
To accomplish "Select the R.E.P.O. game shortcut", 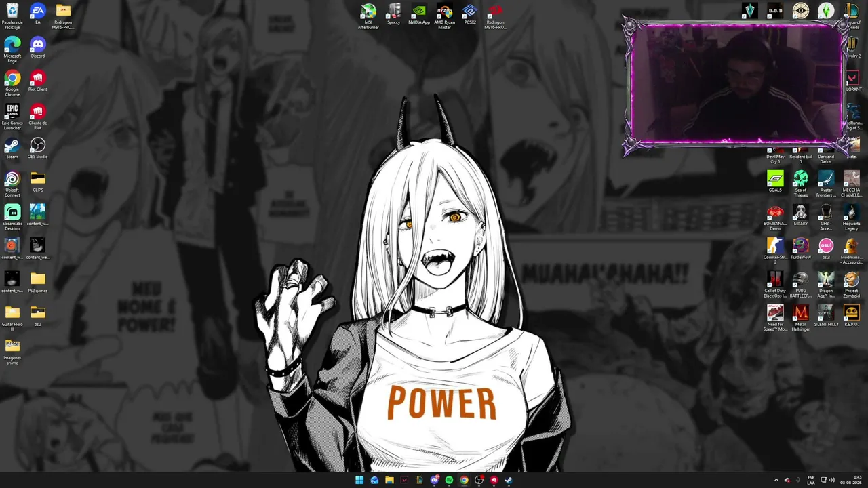I will pyautogui.click(x=851, y=316).
